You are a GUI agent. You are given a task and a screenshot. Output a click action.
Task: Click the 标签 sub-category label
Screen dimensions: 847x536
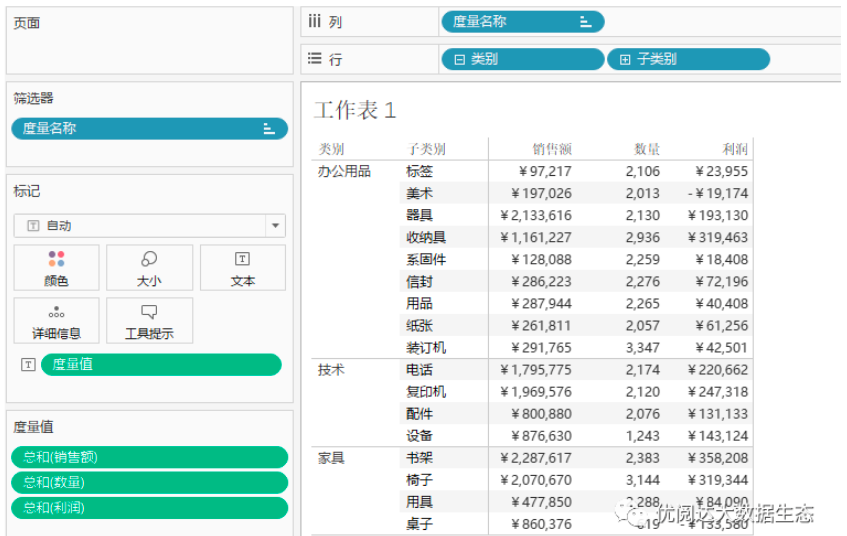point(419,171)
